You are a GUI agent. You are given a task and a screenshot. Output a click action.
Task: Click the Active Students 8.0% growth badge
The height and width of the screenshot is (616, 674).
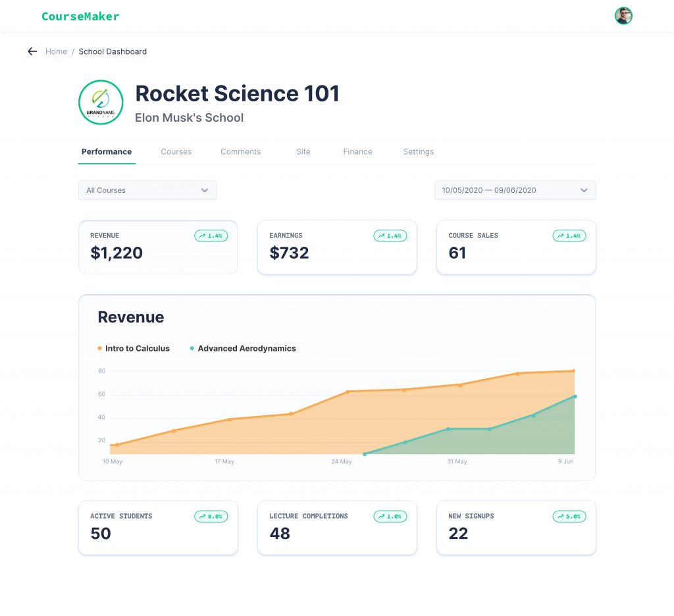click(211, 517)
